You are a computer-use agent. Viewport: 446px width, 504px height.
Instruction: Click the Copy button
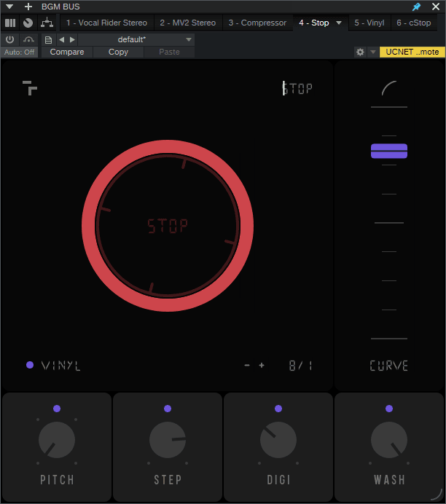118,52
